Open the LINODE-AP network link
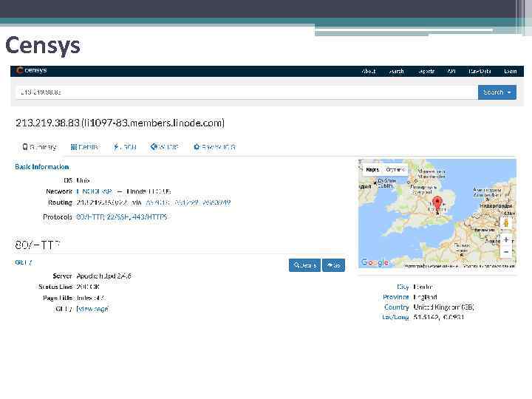The height and width of the screenshot is (399, 532). [95, 191]
